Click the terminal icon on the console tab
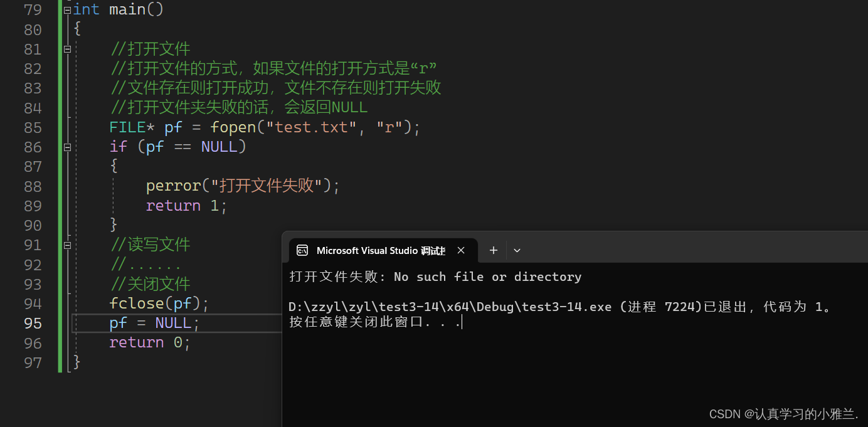 click(x=302, y=250)
